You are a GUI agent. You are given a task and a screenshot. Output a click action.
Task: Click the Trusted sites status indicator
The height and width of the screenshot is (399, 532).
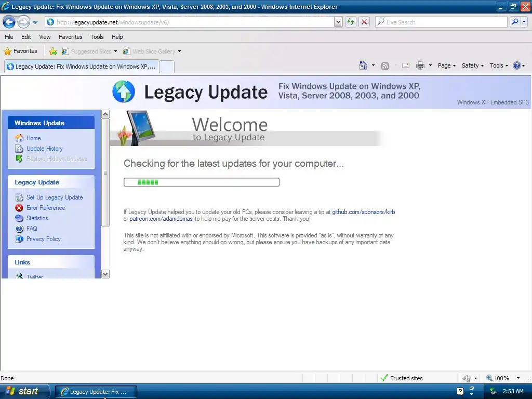pos(402,378)
